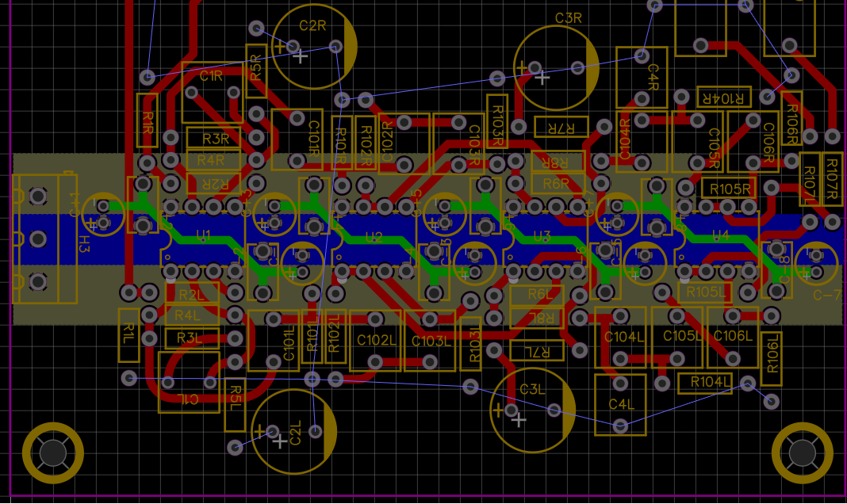Click resistor R102R
Screen dimensions: 847x504
366,143
